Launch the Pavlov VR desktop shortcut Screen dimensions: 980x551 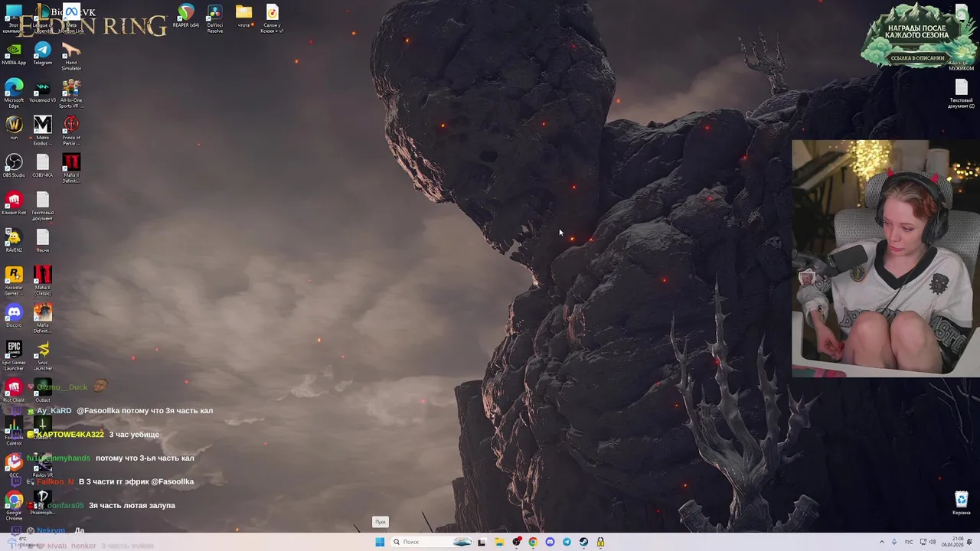click(42, 466)
